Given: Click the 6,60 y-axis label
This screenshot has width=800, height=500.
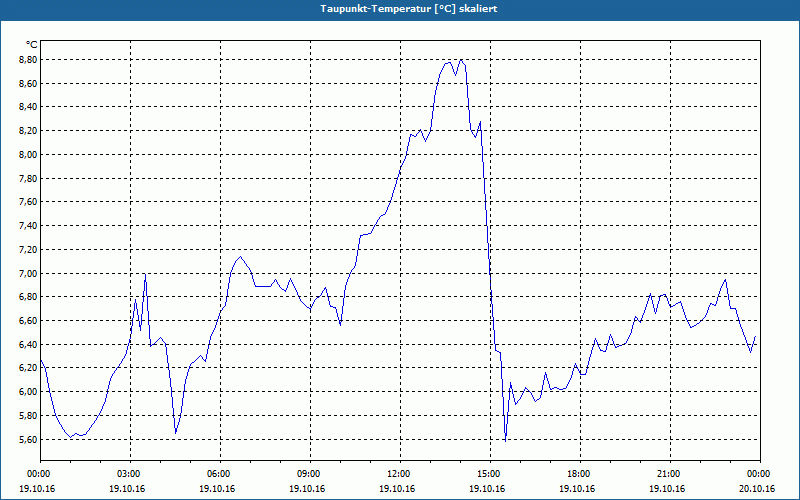Looking at the screenshot, I should pyautogui.click(x=29, y=321).
